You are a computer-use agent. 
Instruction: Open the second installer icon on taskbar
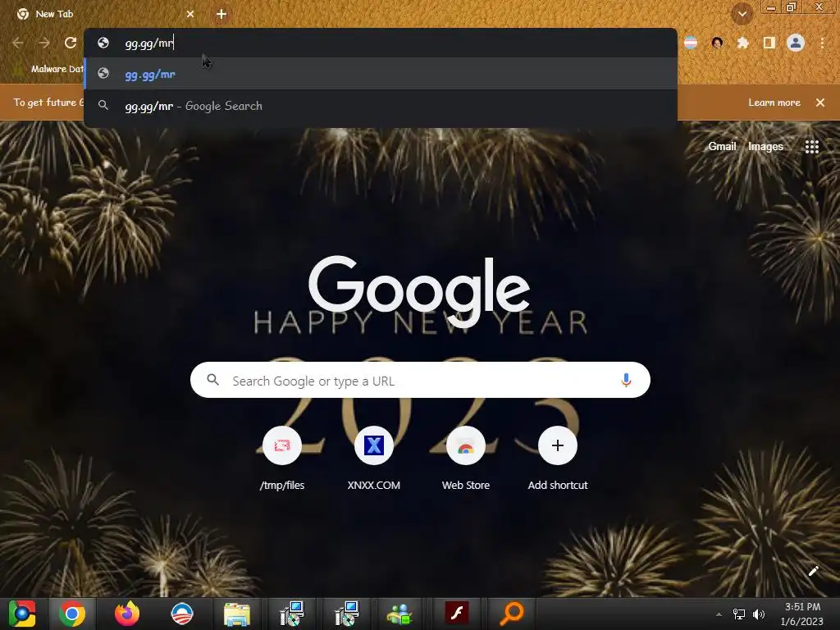click(x=347, y=614)
